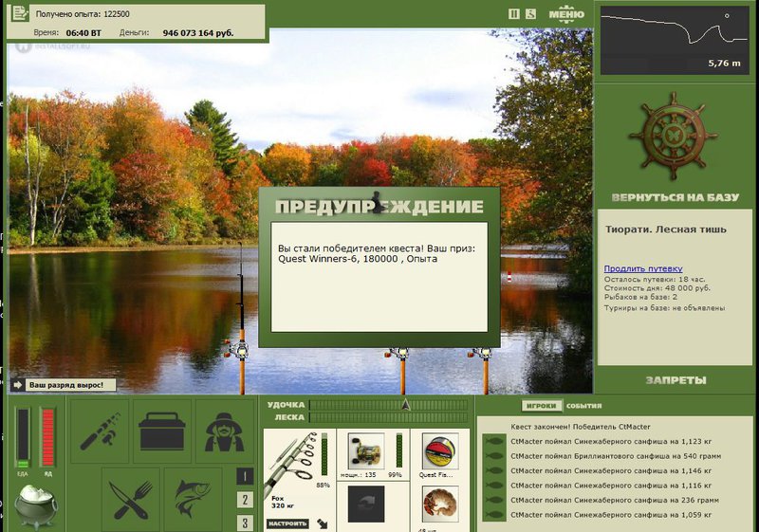The image size is (759, 532).
Task: Click the УДОЧКА tension bar marker
Action: [x=406, y=404]
